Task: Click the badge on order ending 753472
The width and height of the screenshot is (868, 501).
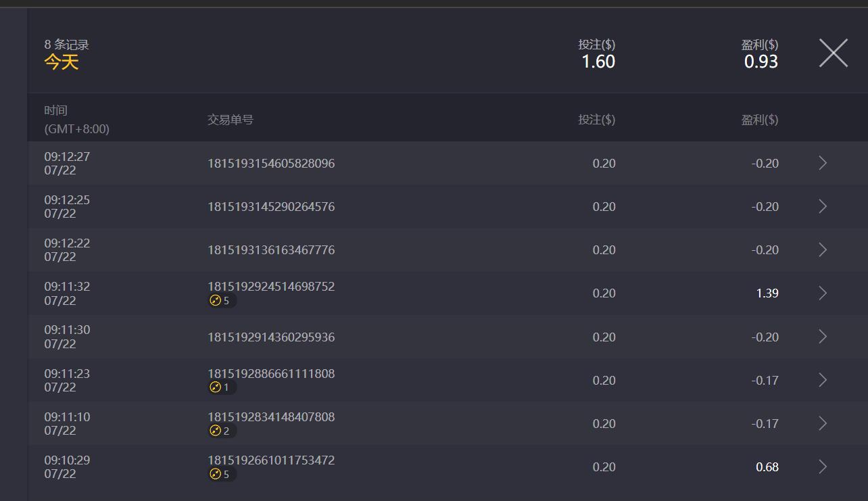Action: click(222, 474)
